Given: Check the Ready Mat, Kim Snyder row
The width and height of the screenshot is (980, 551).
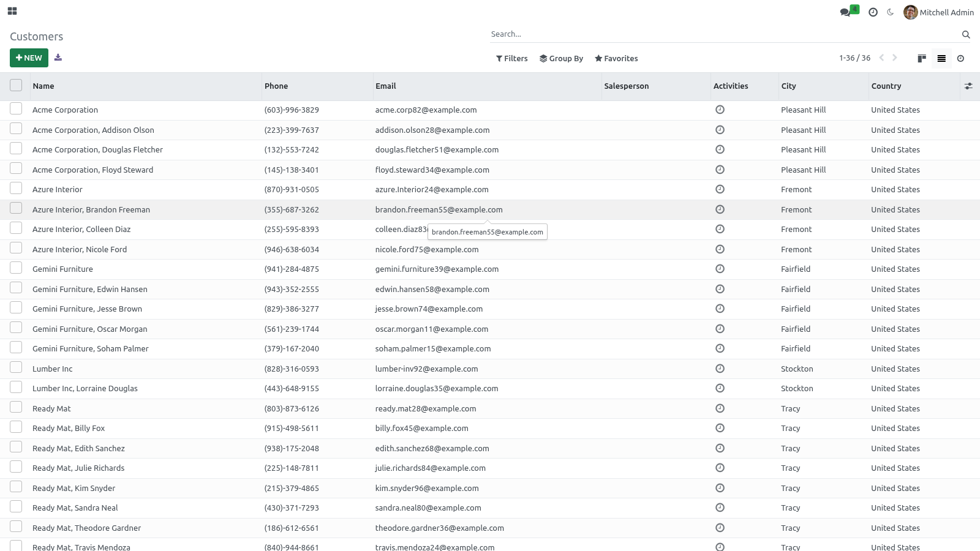Looking at the screenshot, I should (x=16, y=487).
